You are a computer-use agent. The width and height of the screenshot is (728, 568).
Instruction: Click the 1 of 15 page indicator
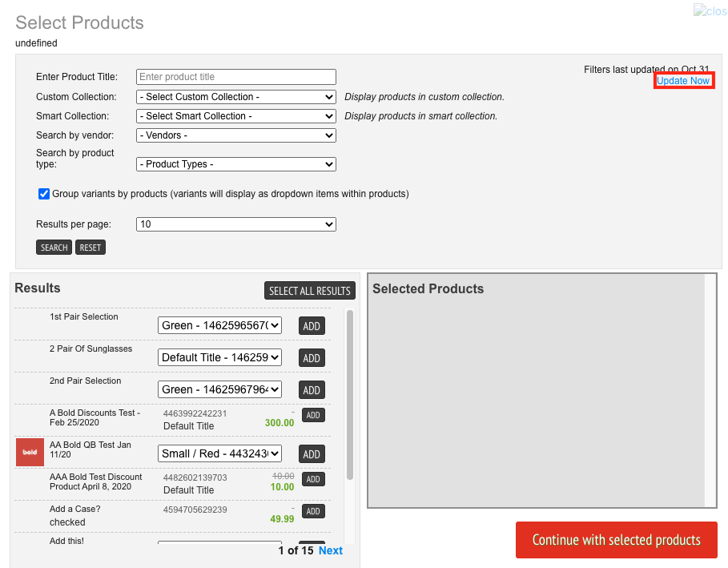[296, 551]
